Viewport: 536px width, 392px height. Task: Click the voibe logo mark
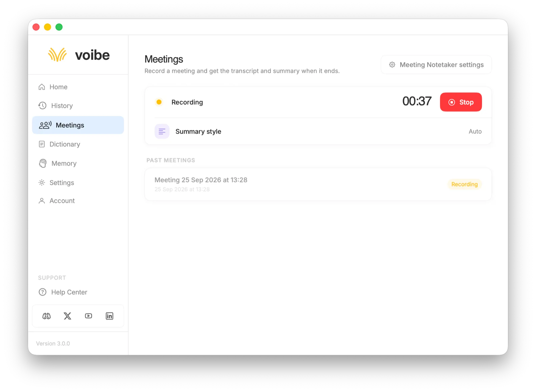(x=57, y=55)
